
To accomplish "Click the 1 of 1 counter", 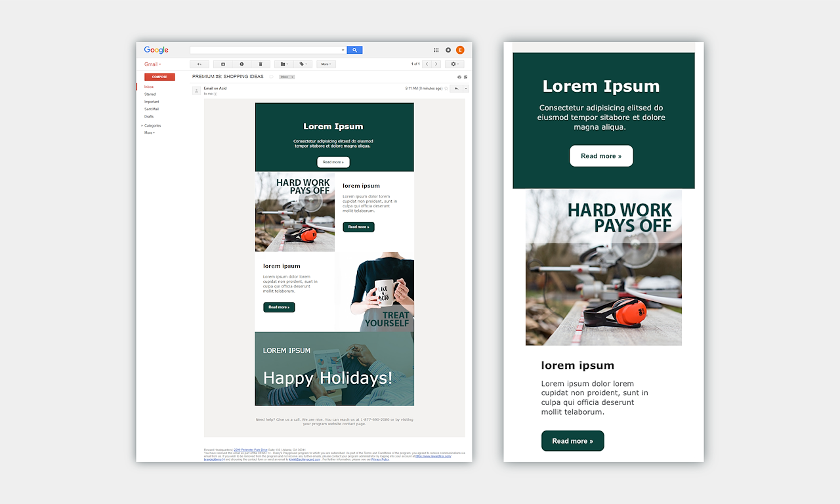I will point(415,64).
